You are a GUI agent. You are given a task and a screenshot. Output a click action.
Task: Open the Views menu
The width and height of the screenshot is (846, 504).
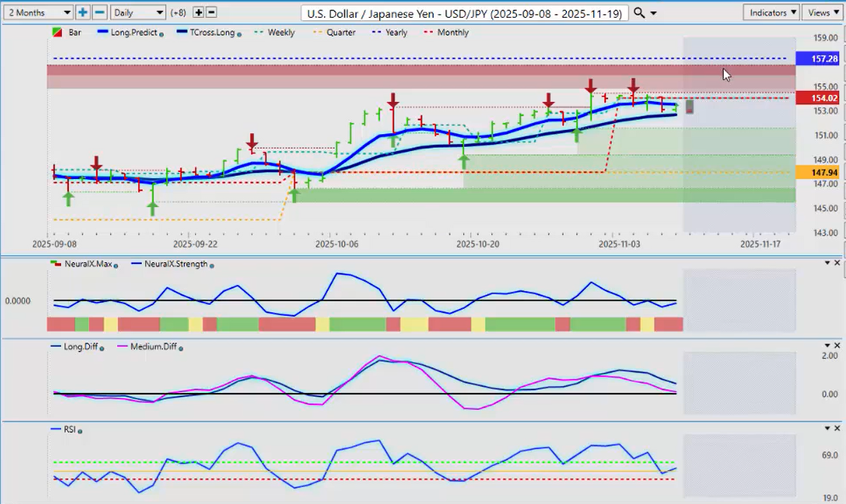pyautogui.click(x=822, y=13)
